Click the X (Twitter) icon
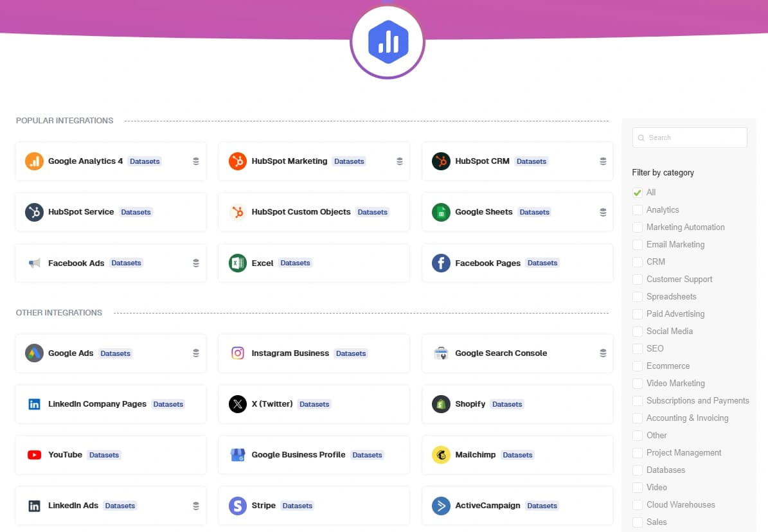Image resolution: width=768 pixels, height=532 pixels. pos(238,404)
